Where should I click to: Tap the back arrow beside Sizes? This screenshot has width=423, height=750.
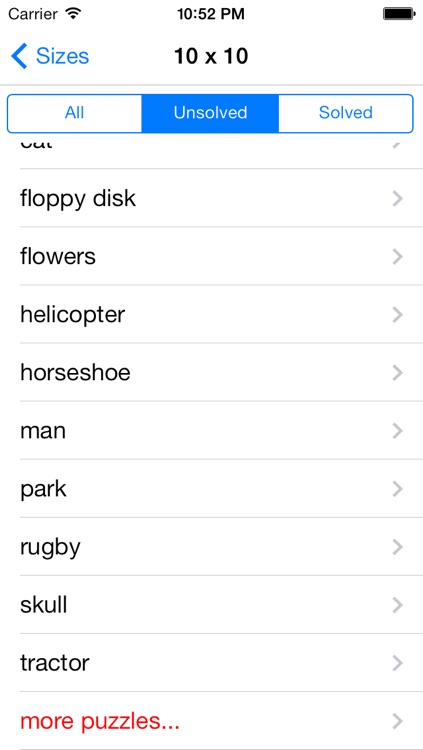[x=19, y=56]
